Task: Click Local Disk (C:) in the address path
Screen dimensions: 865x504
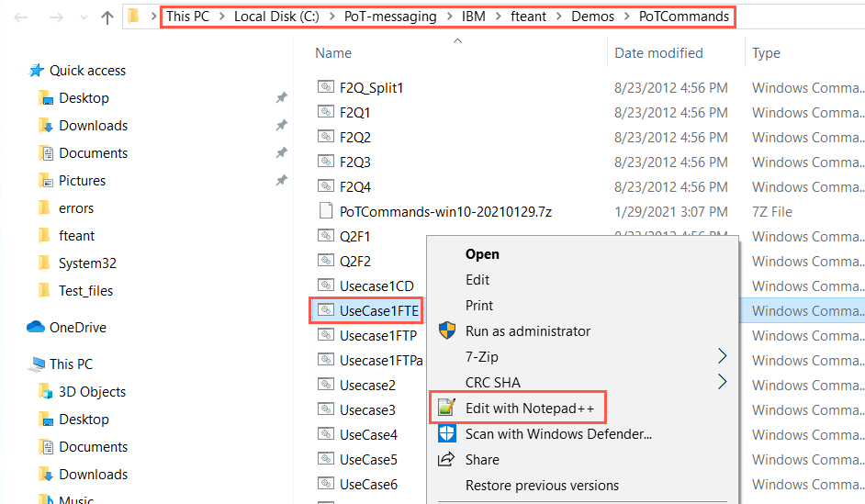Action: pos(276,17)
